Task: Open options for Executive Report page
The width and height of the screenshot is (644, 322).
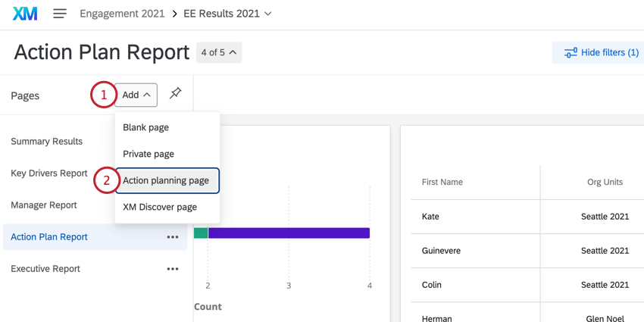Action: [x=173, y=269]
